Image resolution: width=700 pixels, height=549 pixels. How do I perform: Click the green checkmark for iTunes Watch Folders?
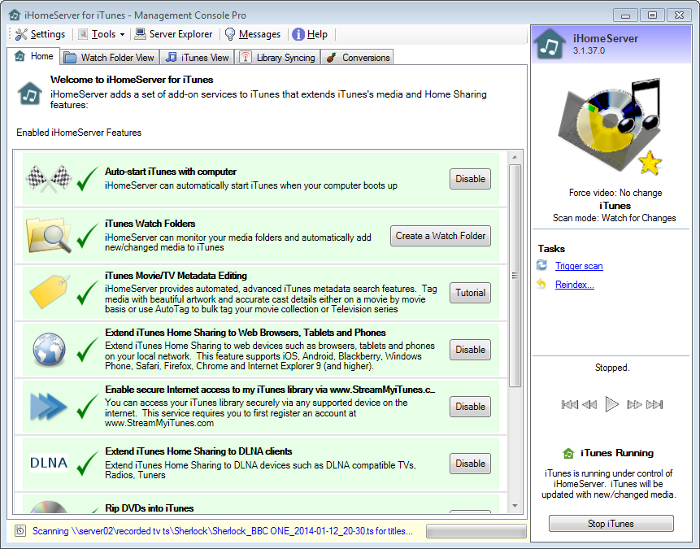tap(88, 235)
